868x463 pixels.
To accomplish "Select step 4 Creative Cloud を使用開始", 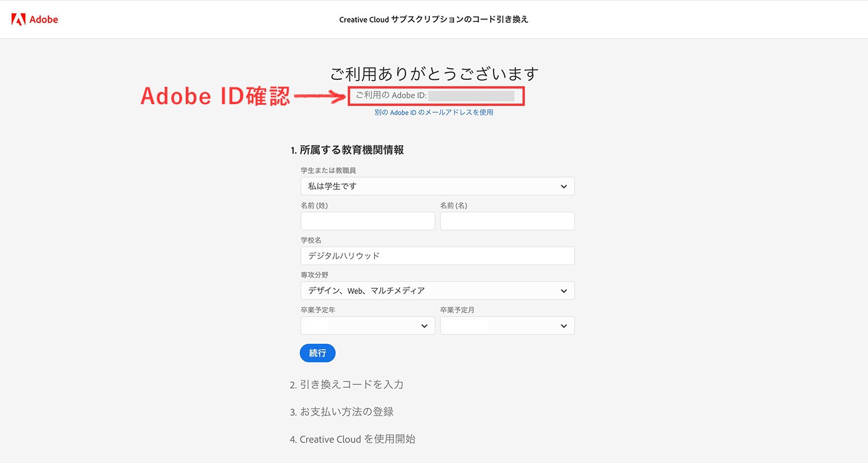I will coord(352,439).
